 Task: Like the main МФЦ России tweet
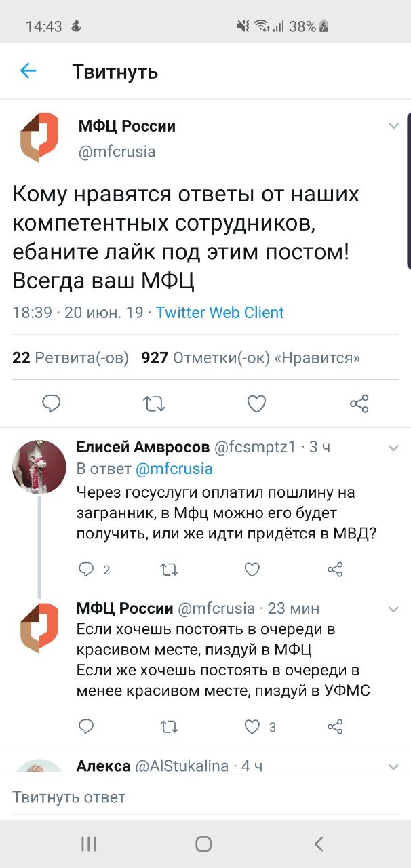(x=256, y=404)
